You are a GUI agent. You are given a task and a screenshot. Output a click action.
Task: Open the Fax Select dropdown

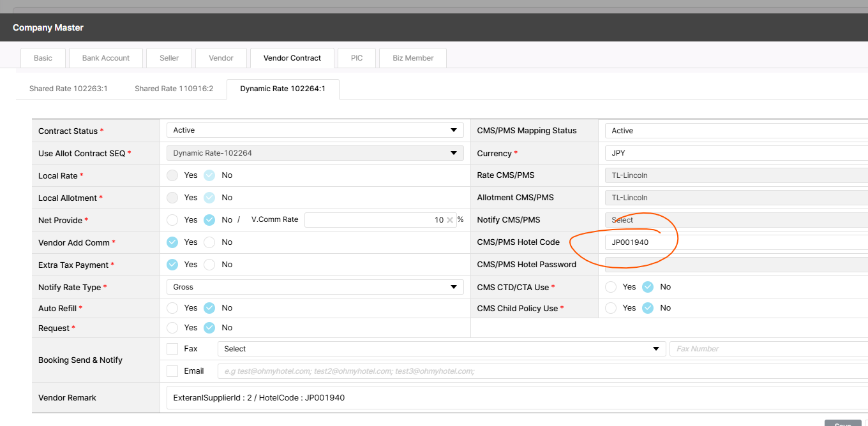[442, 349]
